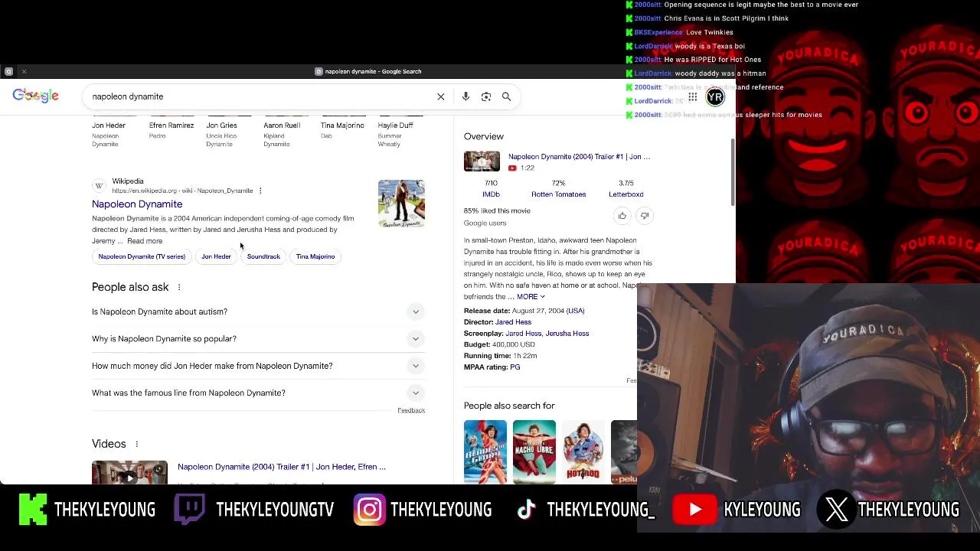Play trailer thumbnail in Overview

pyautogui.click(x=482, y=161)
